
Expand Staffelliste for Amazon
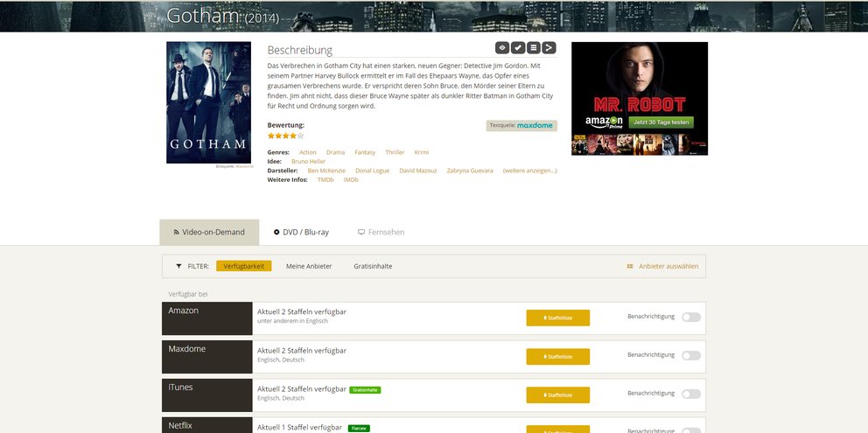pos(558,318)
